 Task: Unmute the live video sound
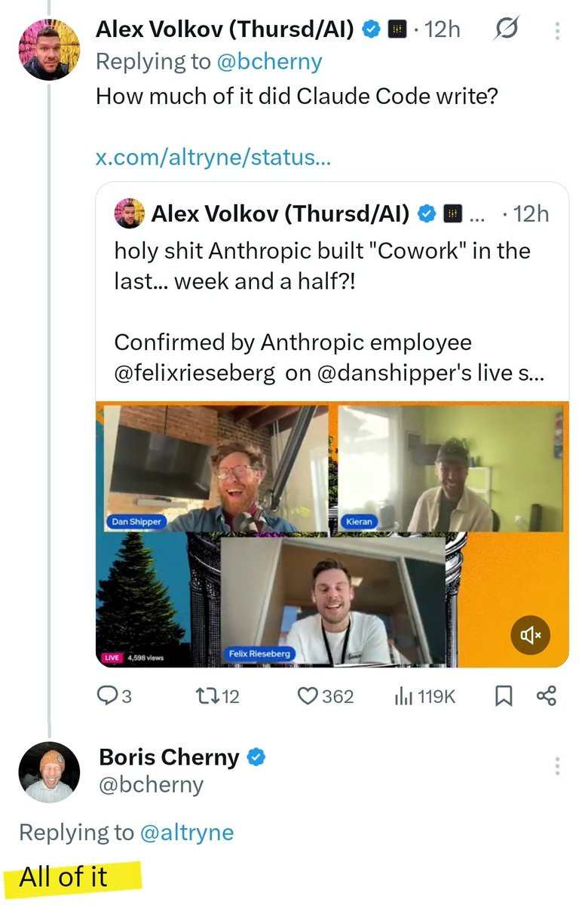pyautogui.click(x=531, y=635)
